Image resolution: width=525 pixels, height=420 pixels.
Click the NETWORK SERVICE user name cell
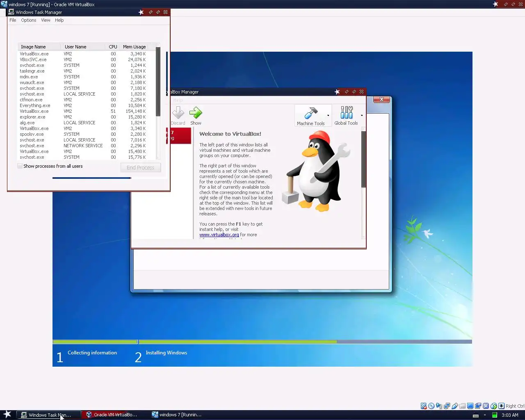83,146
